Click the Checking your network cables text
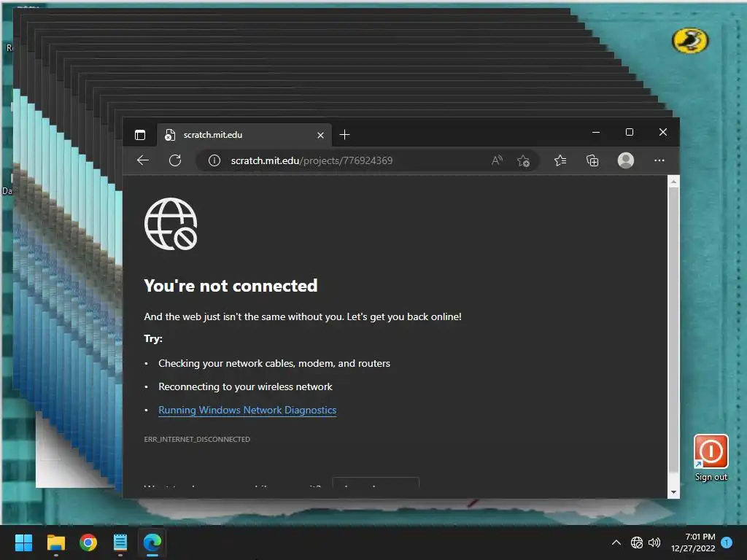This screenshot has height=560, width=747. pyautogui.click(x=274, y=363)
